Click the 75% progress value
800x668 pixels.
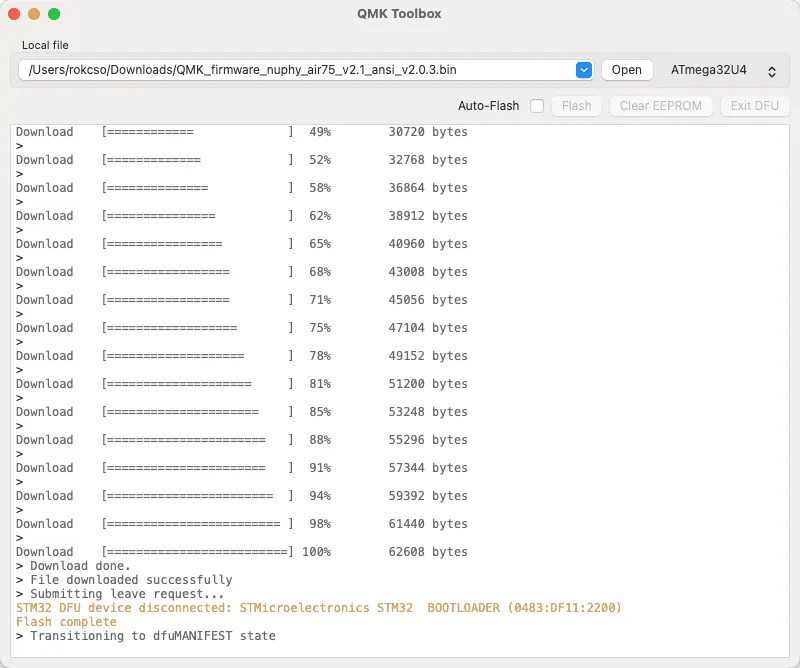320,328
